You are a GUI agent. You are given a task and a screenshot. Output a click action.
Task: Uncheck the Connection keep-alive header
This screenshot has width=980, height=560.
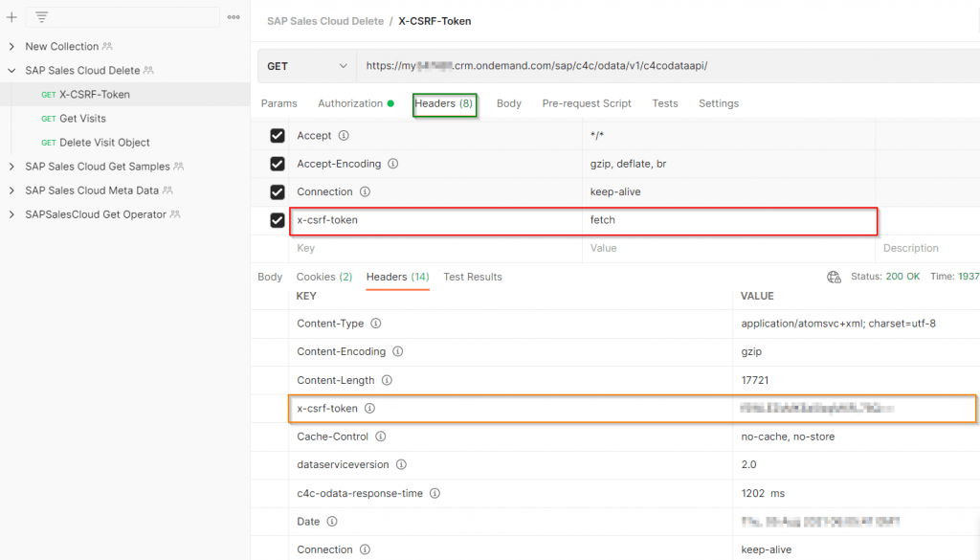pos(278,192)
